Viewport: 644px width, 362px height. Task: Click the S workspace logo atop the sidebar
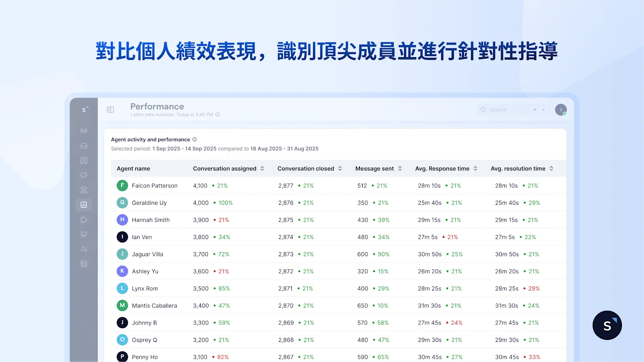(x=84, y=109)
